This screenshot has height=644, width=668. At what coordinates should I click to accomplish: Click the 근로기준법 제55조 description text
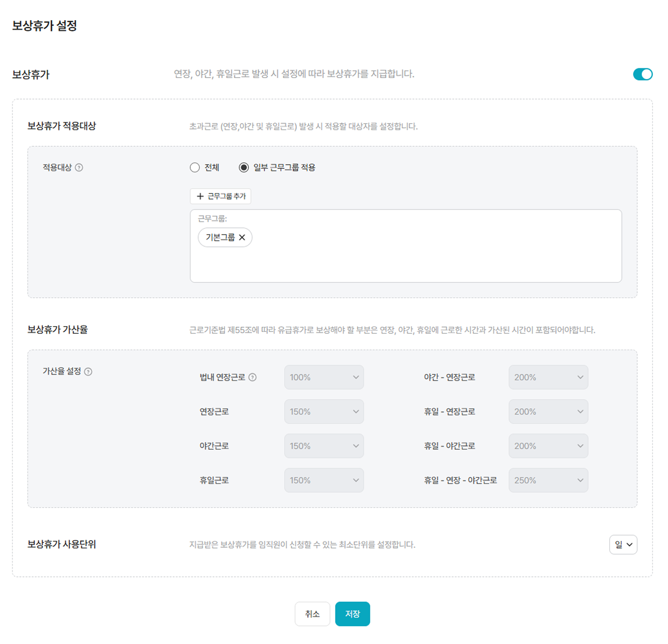tap(392, 330)
